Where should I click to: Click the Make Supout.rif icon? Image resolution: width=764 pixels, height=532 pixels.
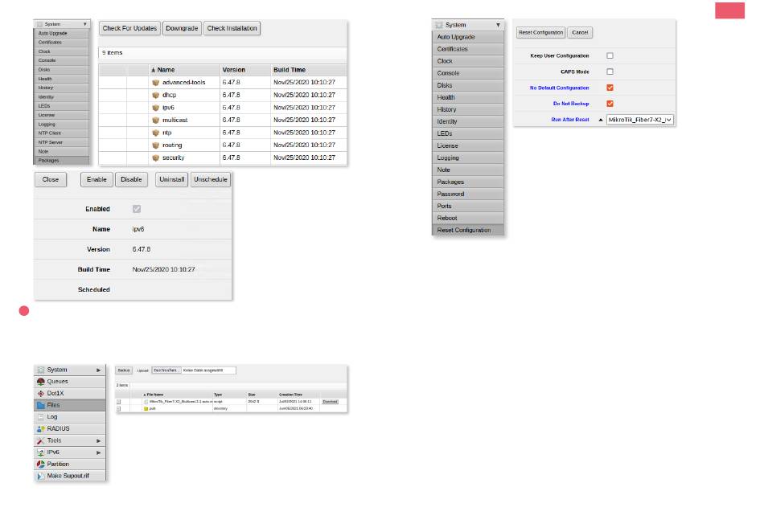pyautogui.click(x=40, y=476)
